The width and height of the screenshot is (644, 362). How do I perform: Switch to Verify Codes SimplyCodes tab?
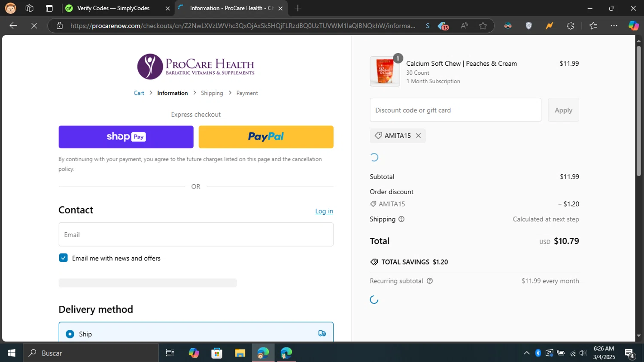click(x=113, y=8)
